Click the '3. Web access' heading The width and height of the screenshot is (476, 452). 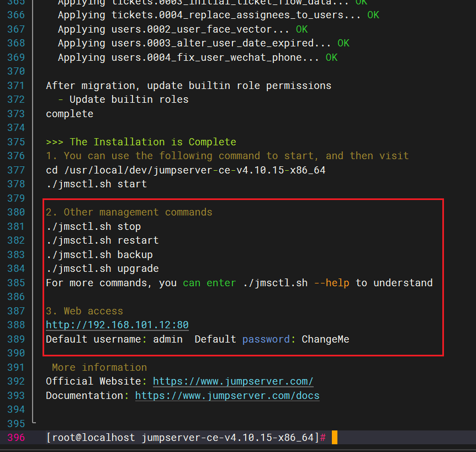pyautogui.click(x=84, y=311)
